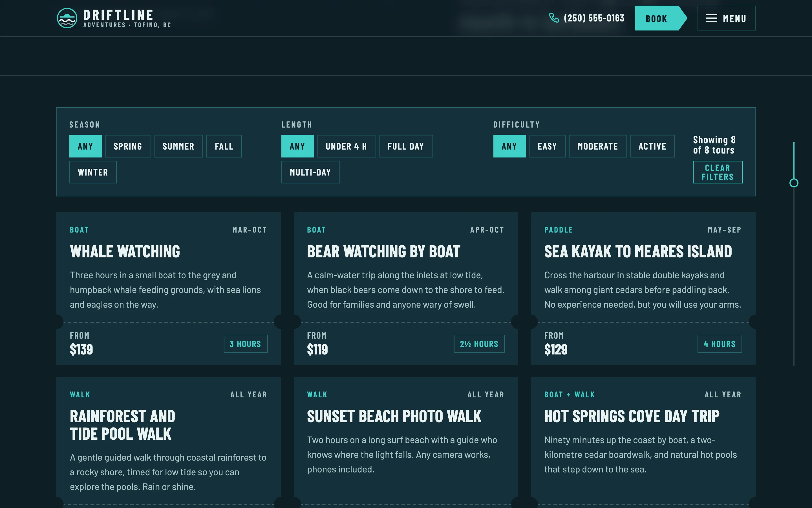Click the page scroll progress indicator knob
812x508 pixels.
point(794,183)
